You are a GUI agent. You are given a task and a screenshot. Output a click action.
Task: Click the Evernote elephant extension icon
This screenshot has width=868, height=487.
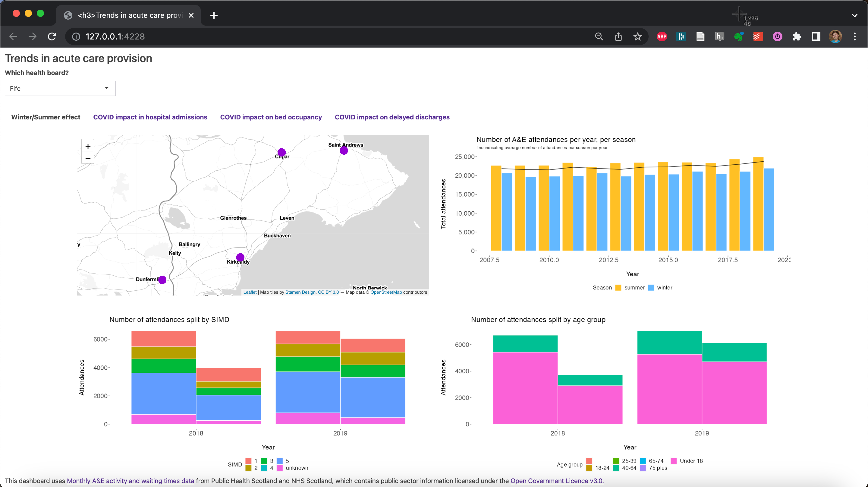point(739,36)
